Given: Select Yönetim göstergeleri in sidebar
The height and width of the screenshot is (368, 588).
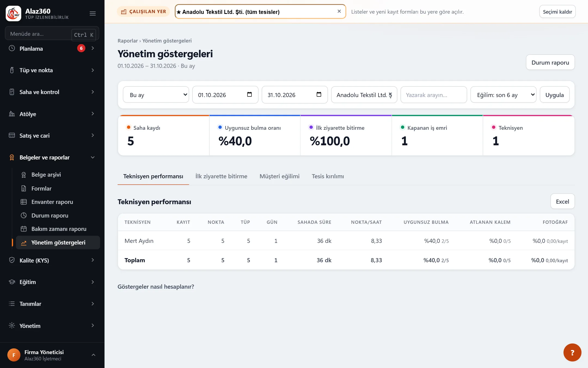Looking at the screenshot, I should click(x=58, y=243).
